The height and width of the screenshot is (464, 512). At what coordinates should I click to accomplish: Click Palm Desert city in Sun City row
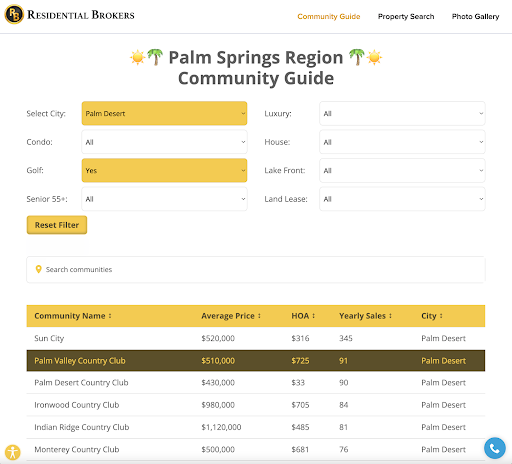[x=443, y=338]
